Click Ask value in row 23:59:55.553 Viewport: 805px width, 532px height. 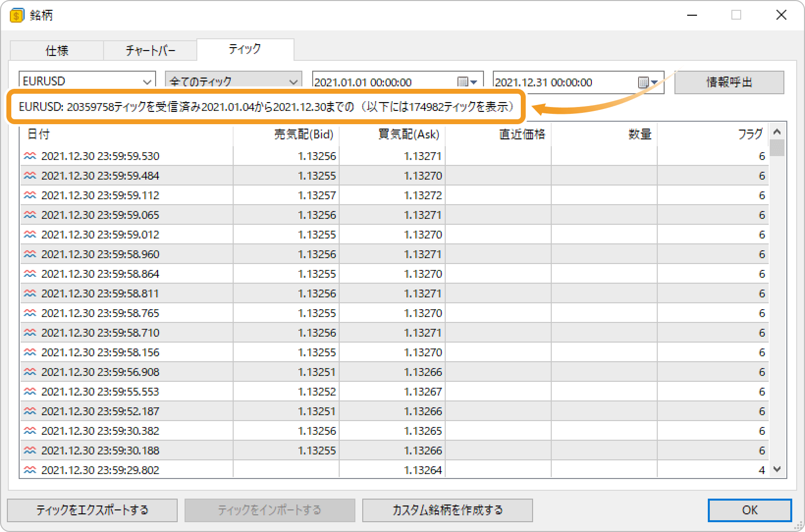[423, 392]
